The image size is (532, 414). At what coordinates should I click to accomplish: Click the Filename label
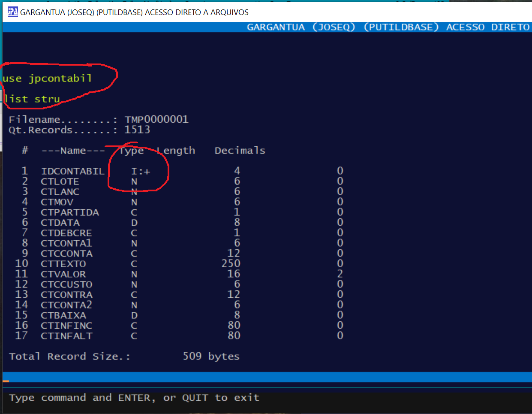pyautogui.click(x=63, y=119)
